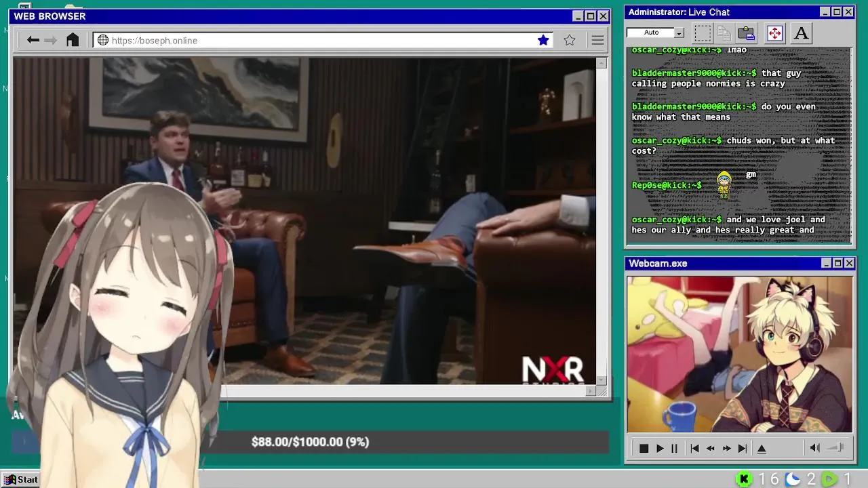
Task: Select the dashed marquee tool in Live Chat
Action: [703, 33]
